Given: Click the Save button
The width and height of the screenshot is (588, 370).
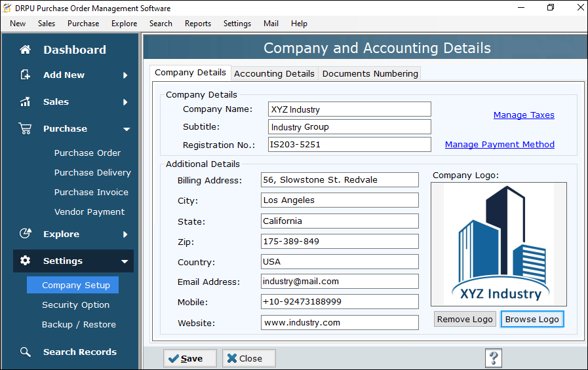Looking at the screenshot, I should pos(189,358).
